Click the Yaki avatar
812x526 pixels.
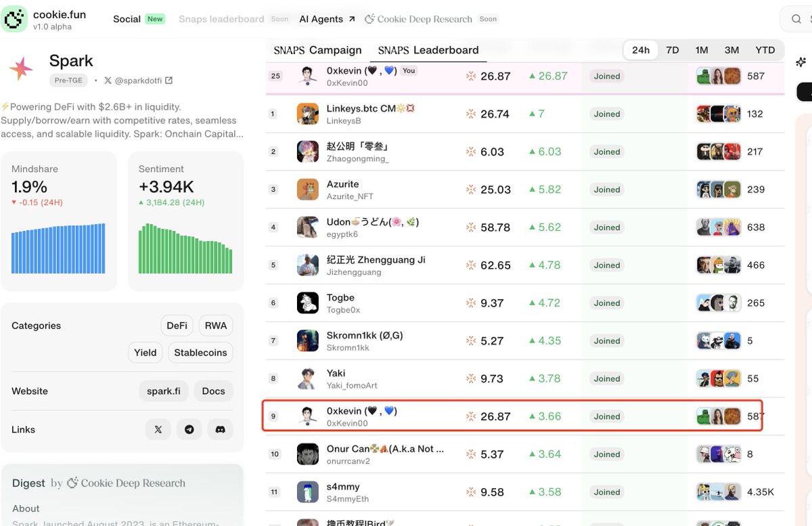click(x=308, y=378)
